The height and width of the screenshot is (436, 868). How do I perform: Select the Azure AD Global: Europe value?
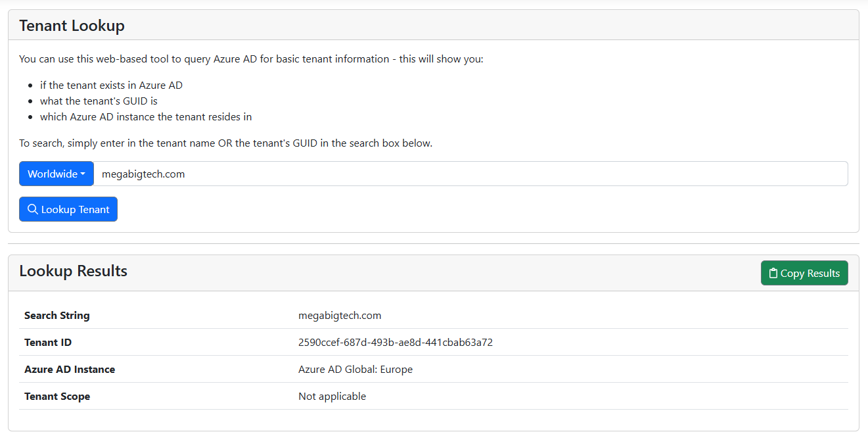coord(355,369)
